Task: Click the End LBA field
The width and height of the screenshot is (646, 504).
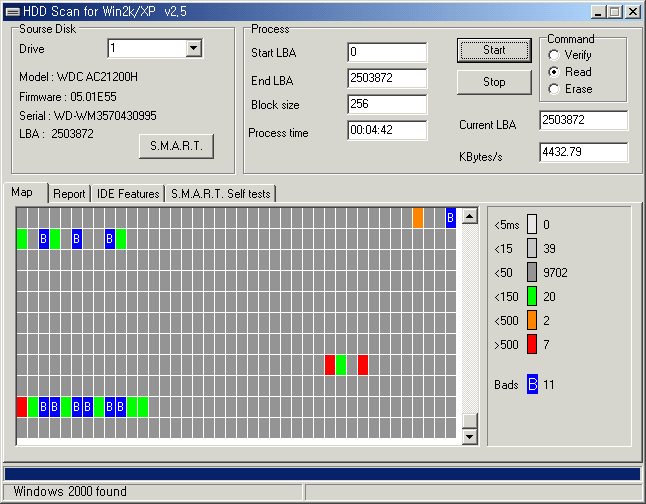Action: [x=387, y=78]
